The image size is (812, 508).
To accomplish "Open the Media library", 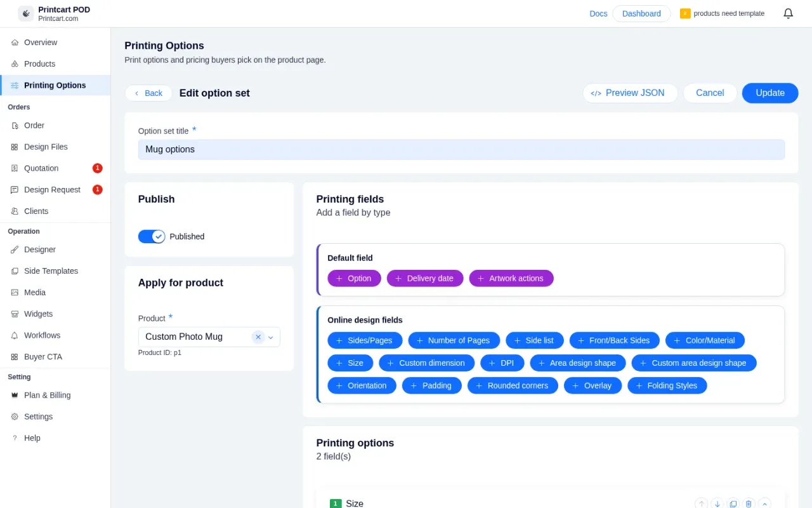I will coord(55,293).
